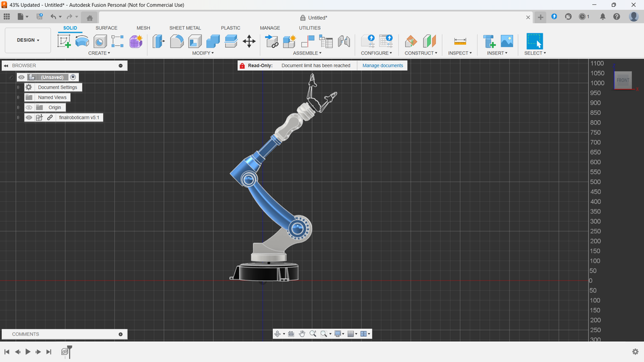The width and height of the screenshot is (644, 362).
Task: Jump to timeline end
Action: point(49,352)
